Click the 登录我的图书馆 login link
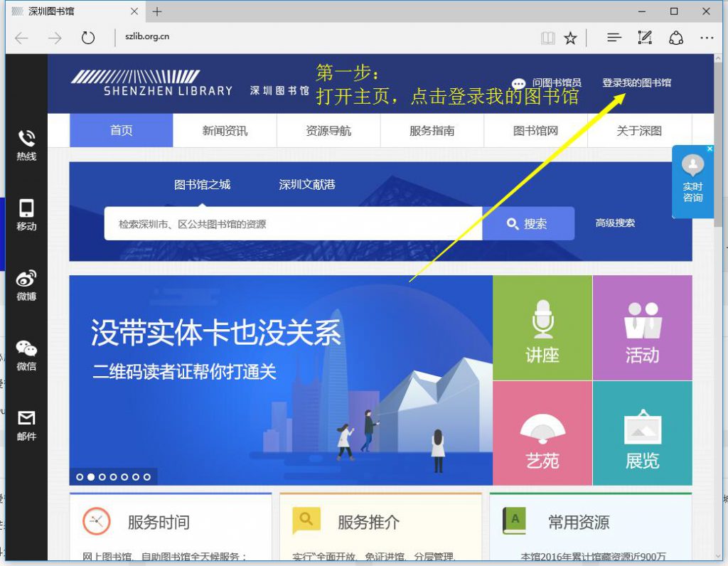 pyautogui.click(x=636, y=83)
